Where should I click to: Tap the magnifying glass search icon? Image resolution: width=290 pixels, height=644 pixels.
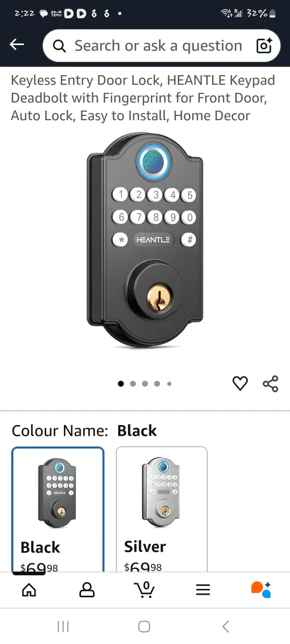[60, 46]
